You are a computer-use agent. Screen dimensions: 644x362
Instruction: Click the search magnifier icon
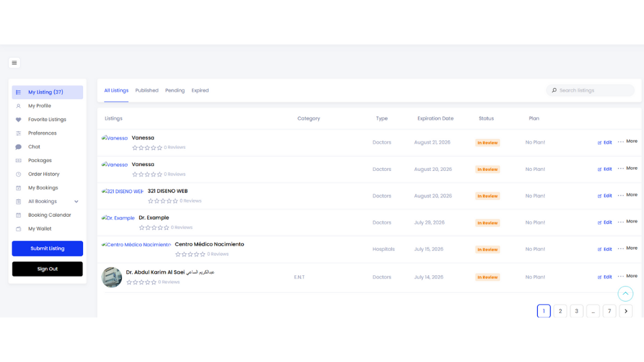[x=554, y=90]
